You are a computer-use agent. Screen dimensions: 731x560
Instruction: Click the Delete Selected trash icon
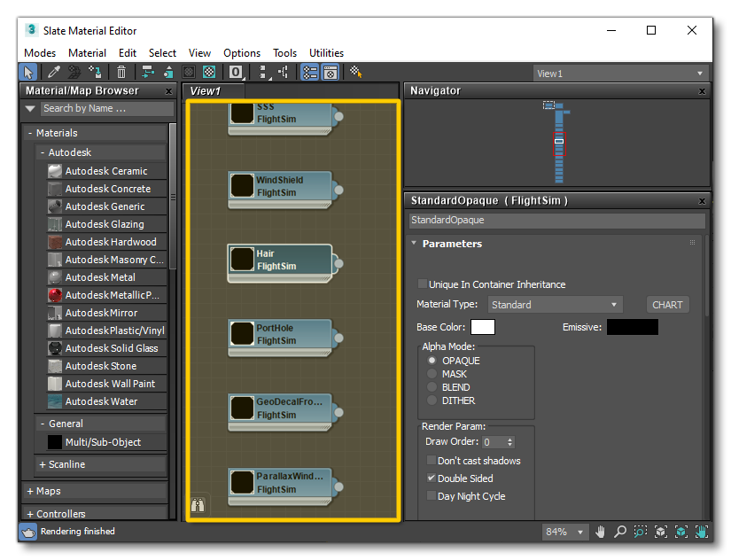[121, 73]
